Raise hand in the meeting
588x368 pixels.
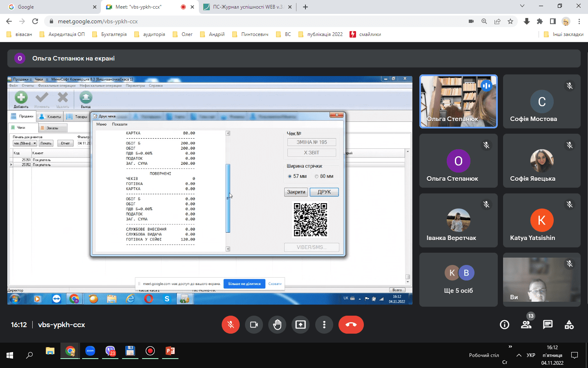pos(277,325)
